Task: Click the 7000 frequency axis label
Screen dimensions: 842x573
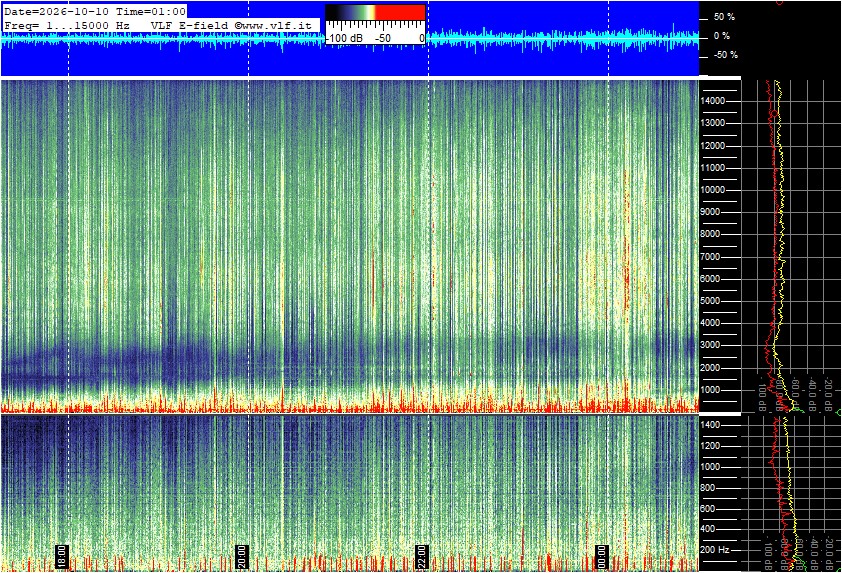Action: tap(710, 257)
